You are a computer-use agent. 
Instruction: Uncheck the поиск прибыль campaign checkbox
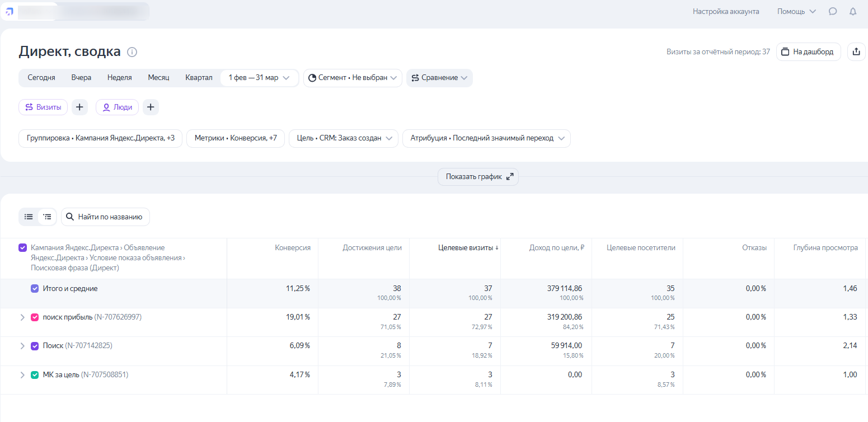pyautogui.click(x=35, y=317)
